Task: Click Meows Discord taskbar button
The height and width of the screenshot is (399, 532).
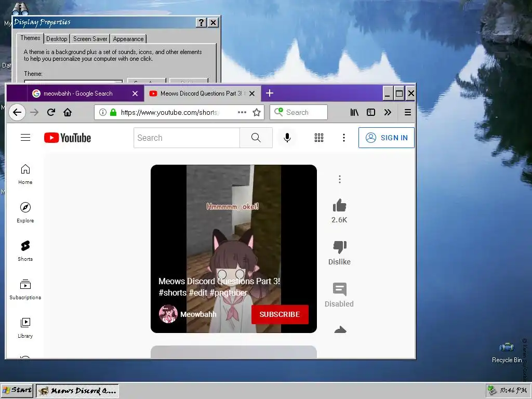Action: [78, 391]
